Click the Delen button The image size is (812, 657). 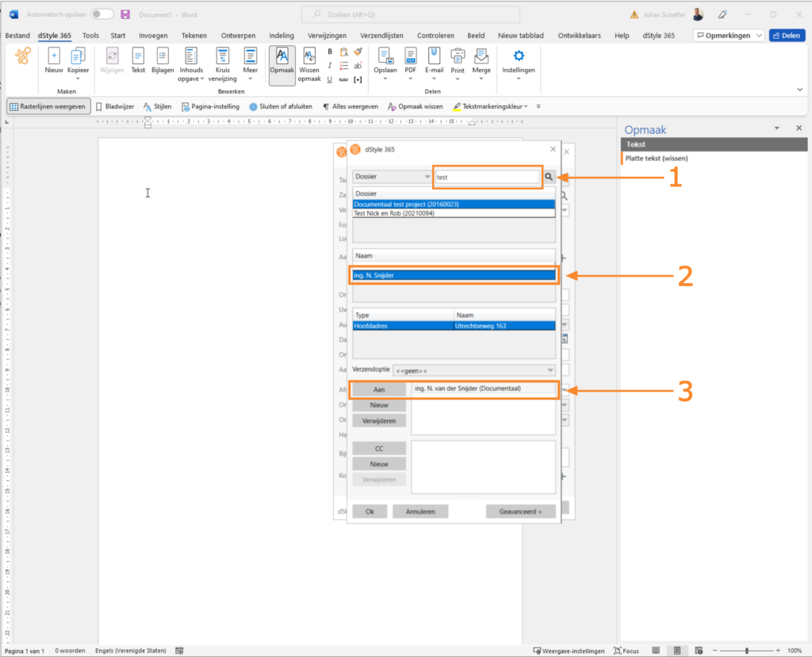787,35
